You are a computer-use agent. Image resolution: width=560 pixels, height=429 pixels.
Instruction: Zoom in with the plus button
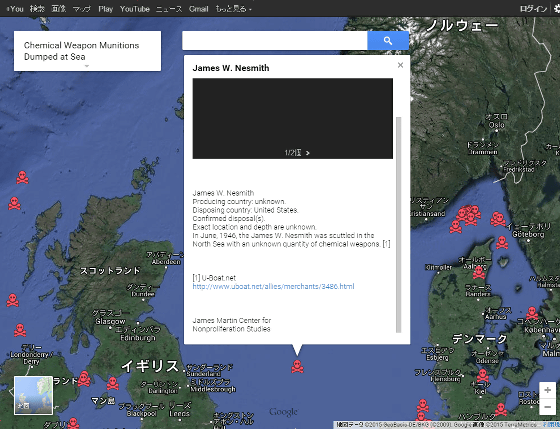coord(547,390)
